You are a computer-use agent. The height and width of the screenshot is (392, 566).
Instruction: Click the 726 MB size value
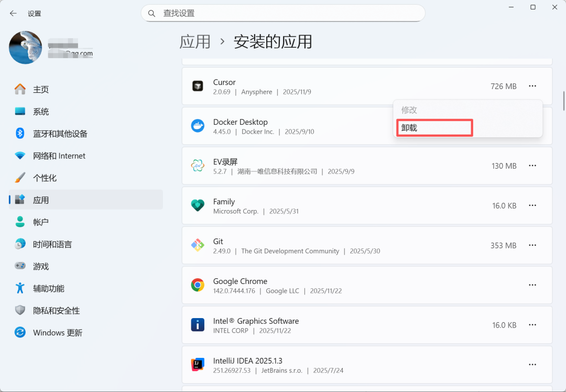[504, 86]
